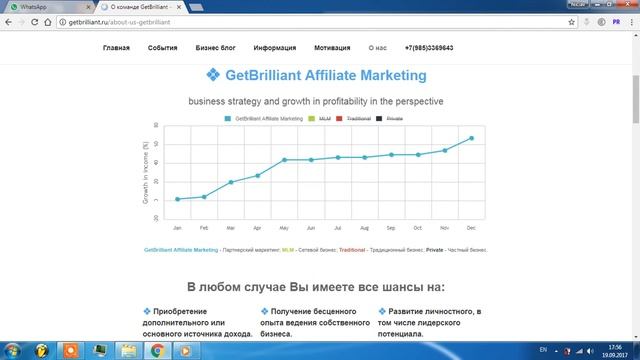Close the WhatsApp tab
640x360 pixels.
pos(88,7)
